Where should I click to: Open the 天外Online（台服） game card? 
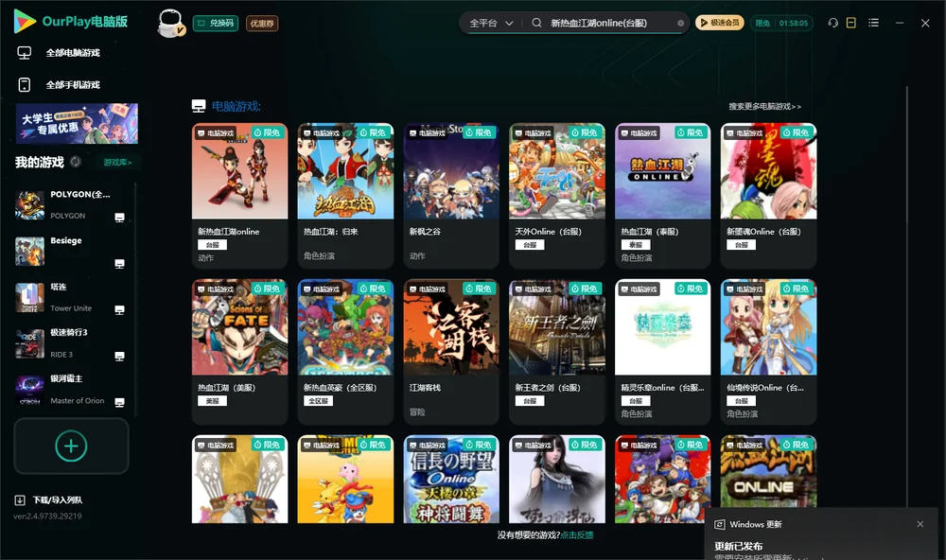pyautogui.click(x=557, y=196)
